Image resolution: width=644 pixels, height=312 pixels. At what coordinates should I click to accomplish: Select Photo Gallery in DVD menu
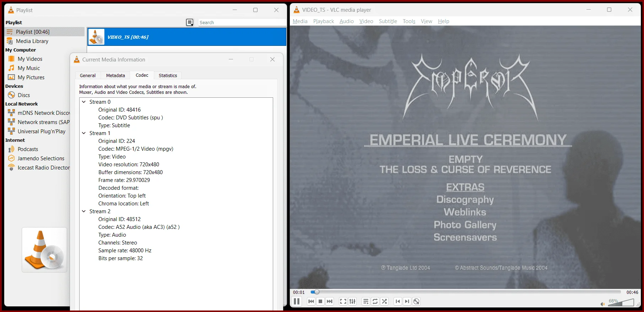pos(465,225)
